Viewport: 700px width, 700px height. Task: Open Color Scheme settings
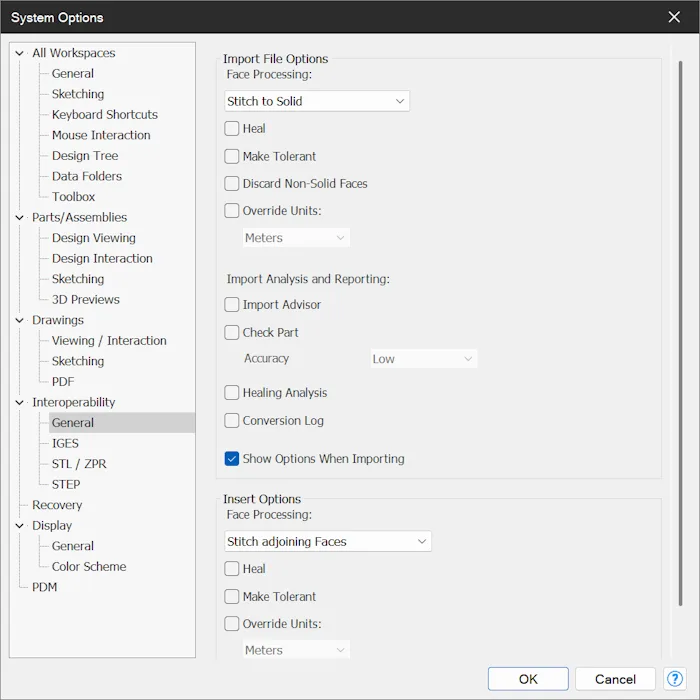coord(89,566)
